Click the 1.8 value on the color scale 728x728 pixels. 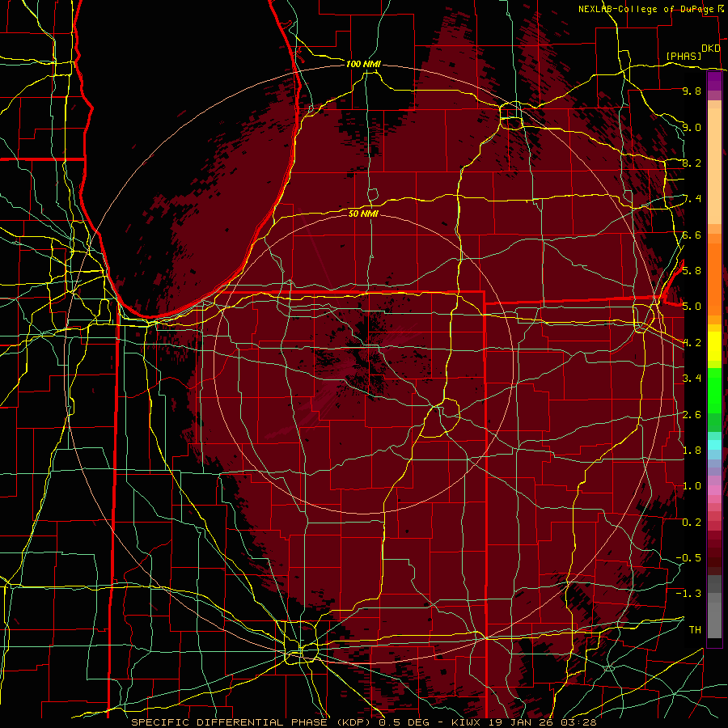click(692, 450)
